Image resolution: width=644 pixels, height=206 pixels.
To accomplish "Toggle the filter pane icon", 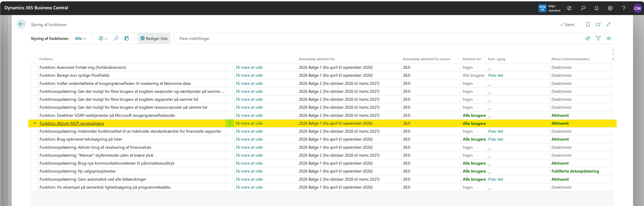I will pos(598,38).
